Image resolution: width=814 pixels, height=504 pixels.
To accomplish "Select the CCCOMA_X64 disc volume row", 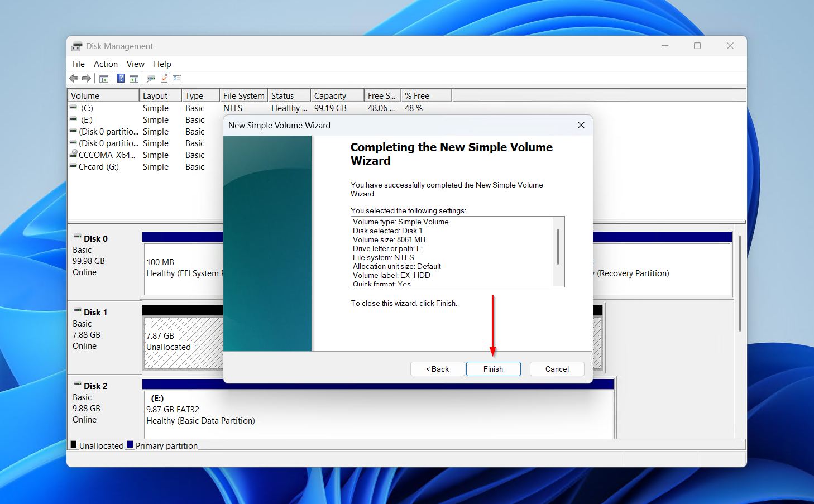I will pyautogui.click(x=106, y=155).
